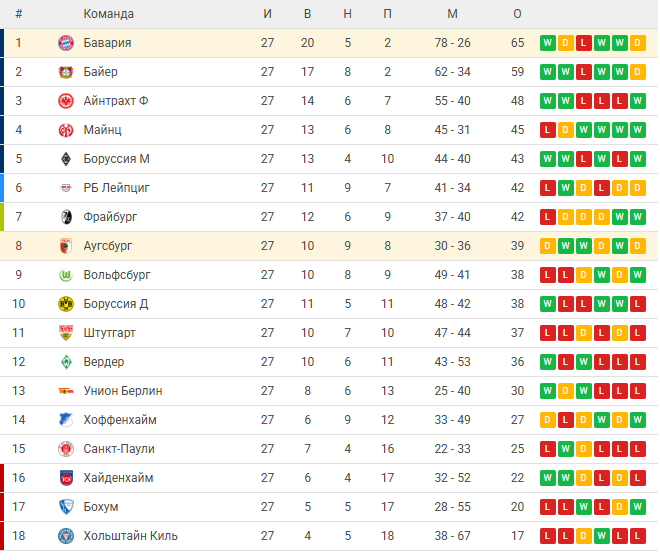Viewport: 660px width, 560px height.
Task: Click the Бавария club logo
Action: click(x=66, y=43)
